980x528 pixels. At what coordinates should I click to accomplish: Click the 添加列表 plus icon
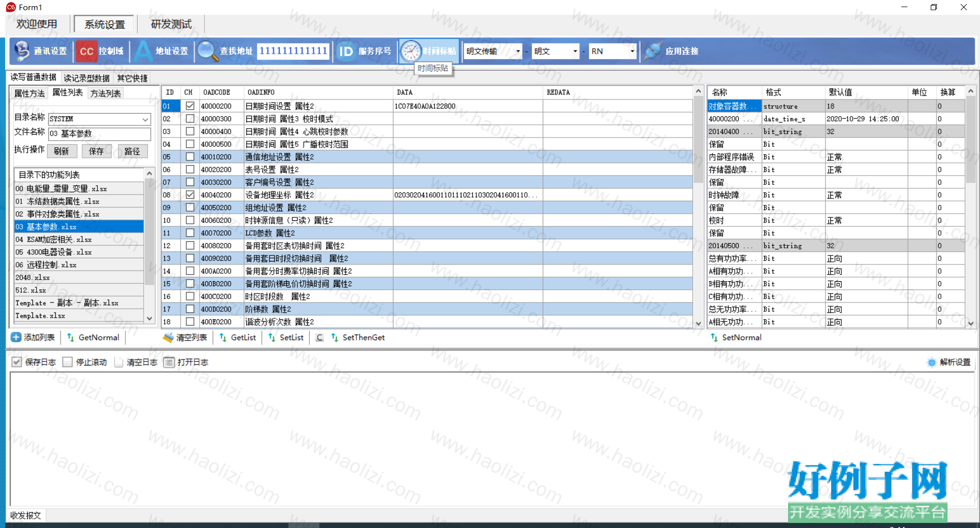click(16, 337)
